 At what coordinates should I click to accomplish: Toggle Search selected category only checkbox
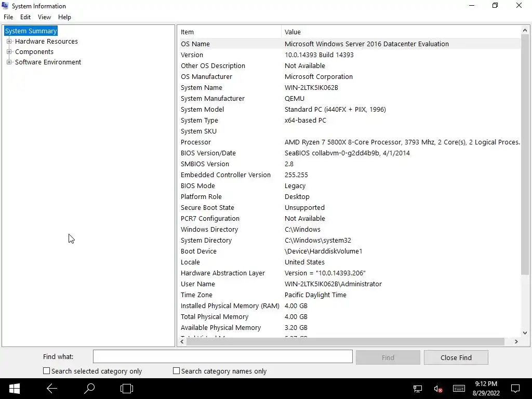[46, 371]
